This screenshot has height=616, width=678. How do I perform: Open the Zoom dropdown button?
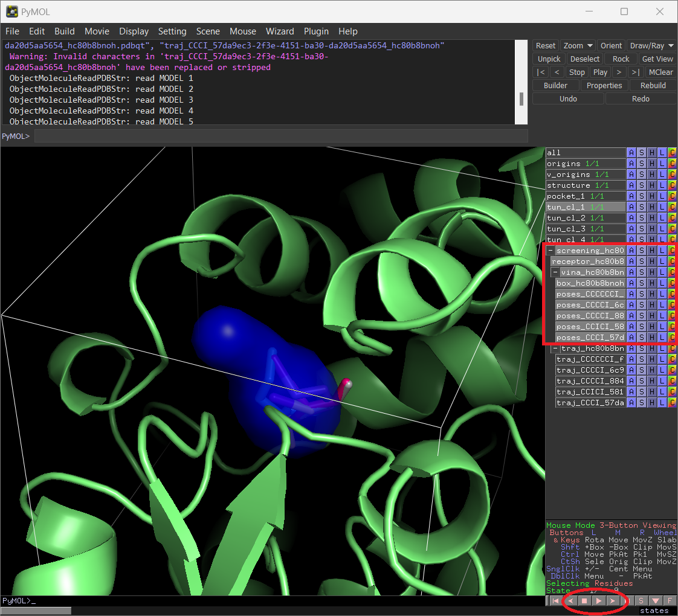pyautogui.click(x=577, y=46)
